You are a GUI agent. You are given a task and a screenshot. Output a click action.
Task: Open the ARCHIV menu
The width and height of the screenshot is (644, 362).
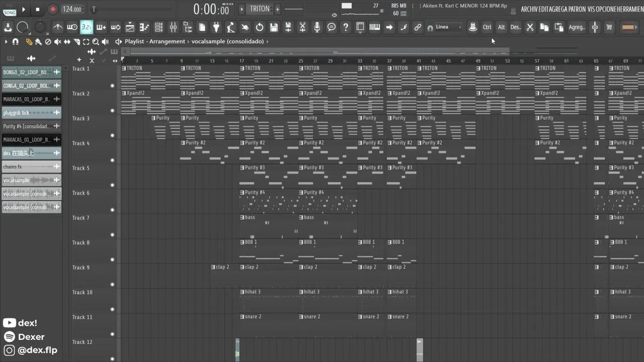pyautogui.click(x=530, y=9)
